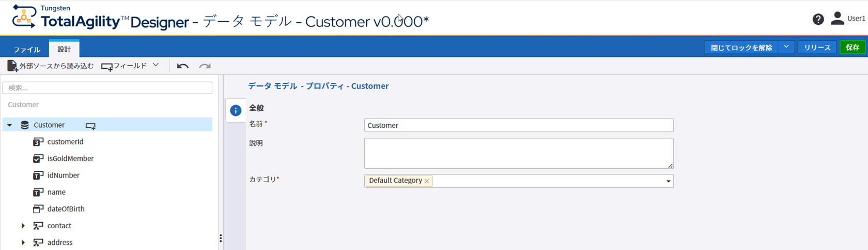Click the リリース button

click(817, 48)
